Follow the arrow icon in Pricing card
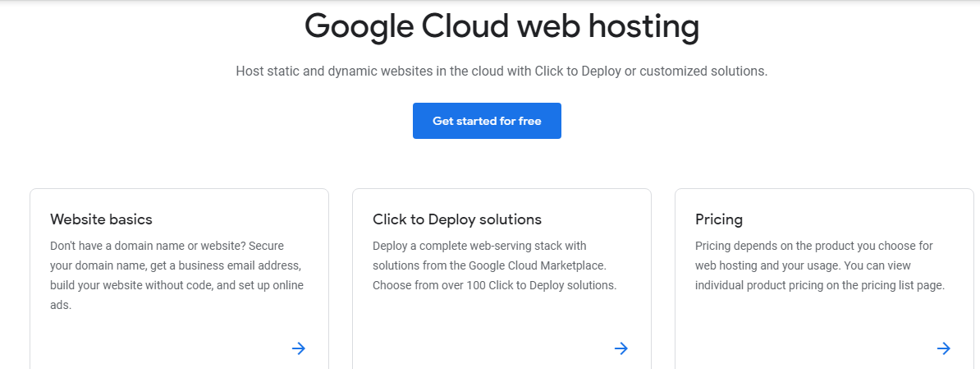Image resolution: width=980 pixels, height=369 pixels. (x=944, y=348)
